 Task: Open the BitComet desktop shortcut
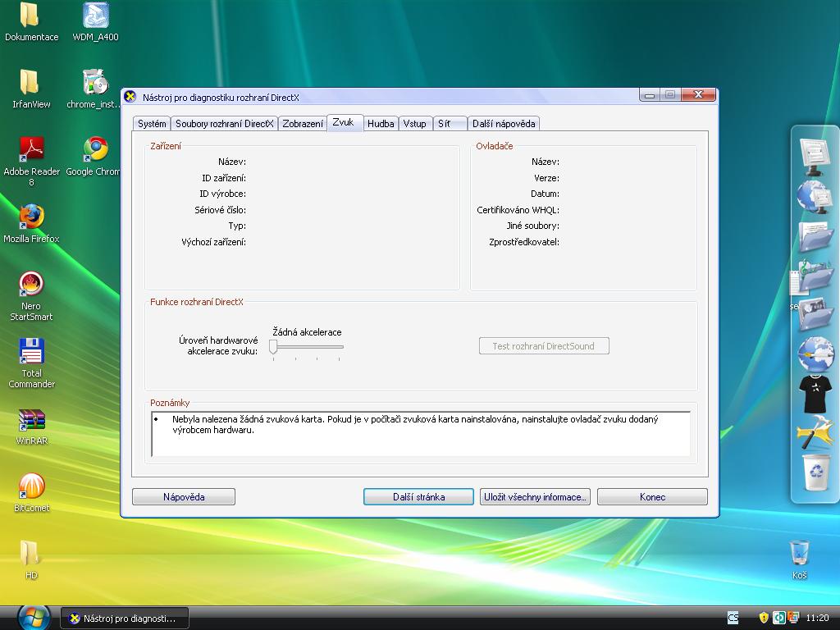31,487
